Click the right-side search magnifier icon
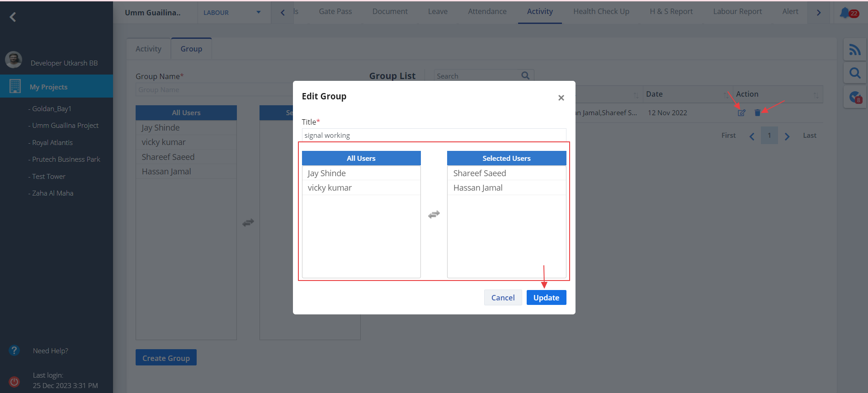 pos(854,73)
